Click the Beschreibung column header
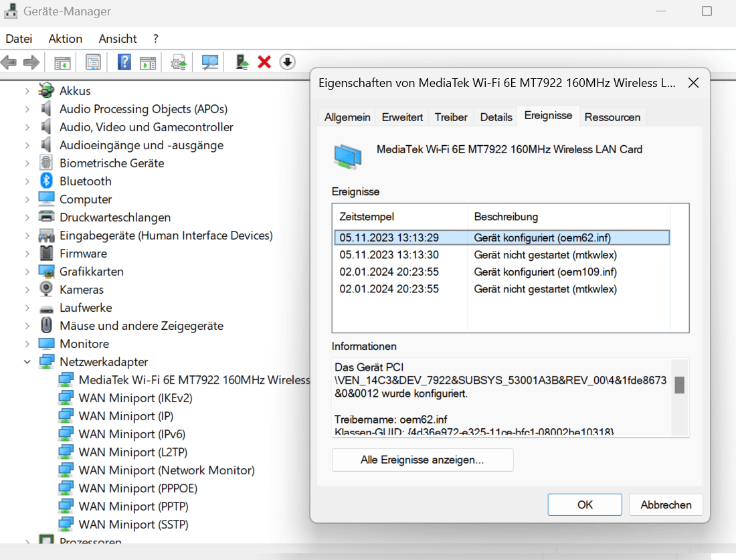The width and height of the screenshot is (736, 560). pyautogui.click(x=569, y=216)
